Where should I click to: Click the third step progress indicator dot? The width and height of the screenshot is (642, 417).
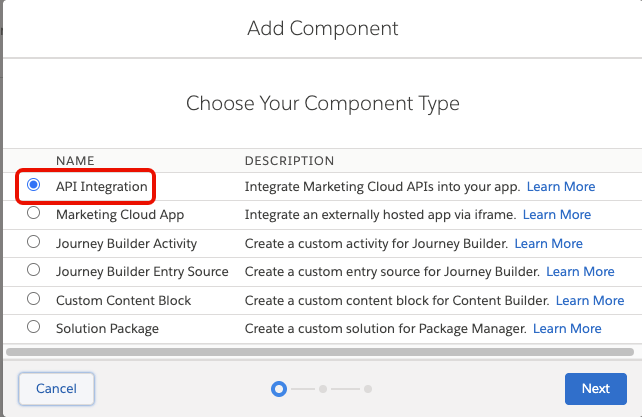point(368,388)
